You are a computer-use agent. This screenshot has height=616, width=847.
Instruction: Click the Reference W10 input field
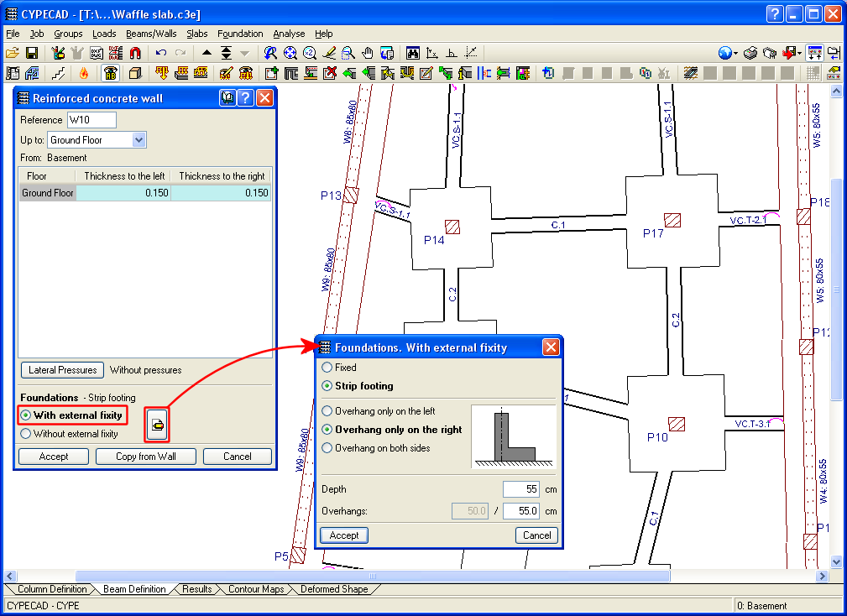(91, 120)
